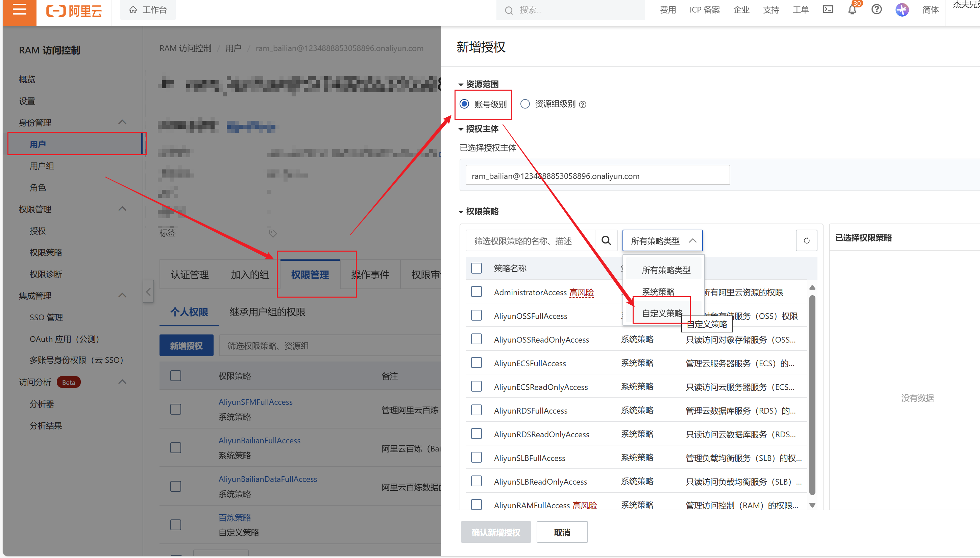
Task: Click the policy list scrollbar down arrow
Action: [812, 505]
